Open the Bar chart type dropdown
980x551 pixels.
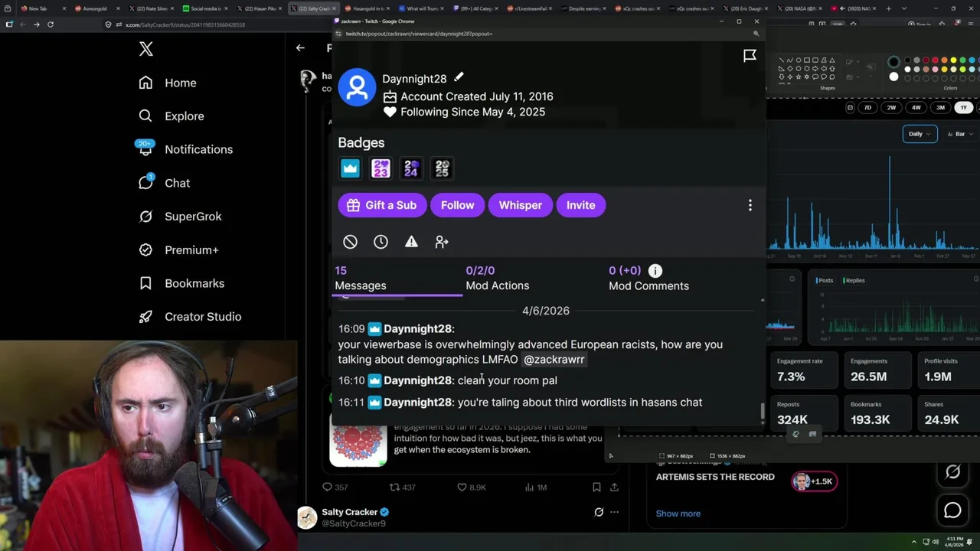(x=961, y=134)
